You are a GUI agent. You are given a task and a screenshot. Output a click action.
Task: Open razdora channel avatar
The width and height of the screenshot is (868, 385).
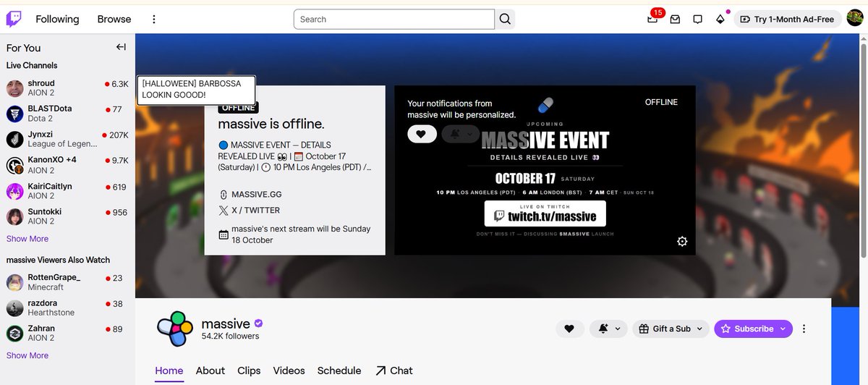click(x=15, y=308)
